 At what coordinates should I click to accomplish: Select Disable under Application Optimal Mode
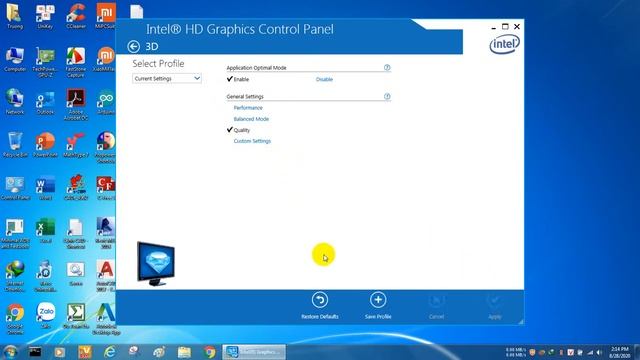click(324, 79)
